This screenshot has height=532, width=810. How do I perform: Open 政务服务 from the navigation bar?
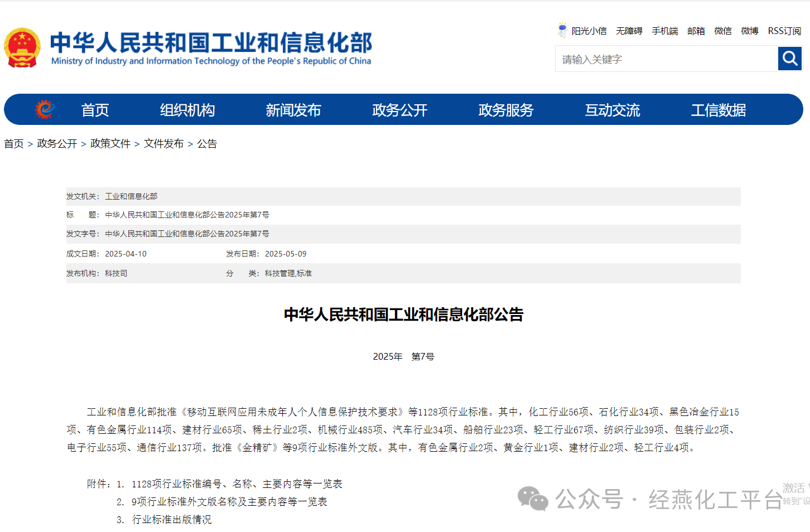506,110
